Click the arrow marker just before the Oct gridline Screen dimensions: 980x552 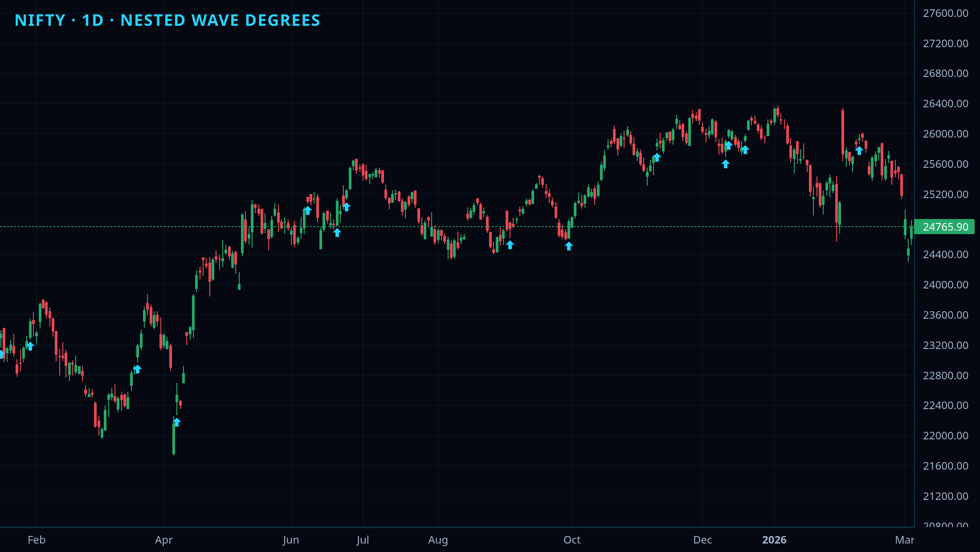[x=569, y=246]
